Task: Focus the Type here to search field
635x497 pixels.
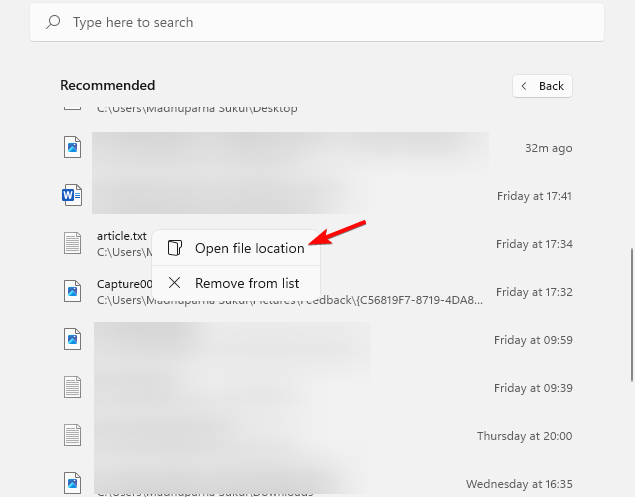Action: click(x=317, y=22)
